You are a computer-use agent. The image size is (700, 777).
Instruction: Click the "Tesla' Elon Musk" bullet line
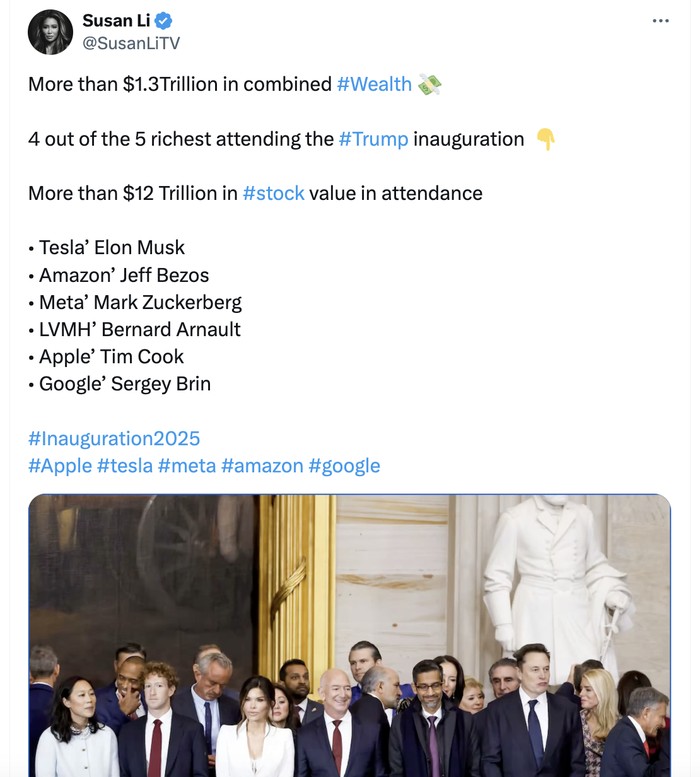[111, 247]
